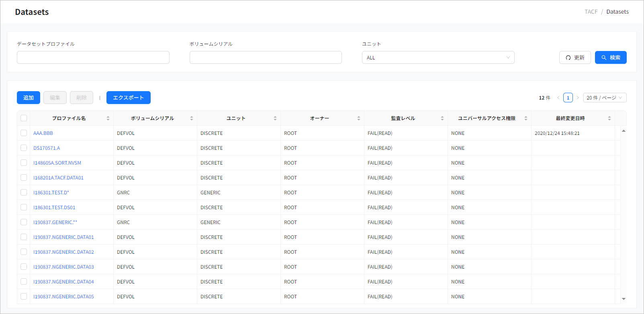Sort by ボリュームシリアル column sort icon

192,118
